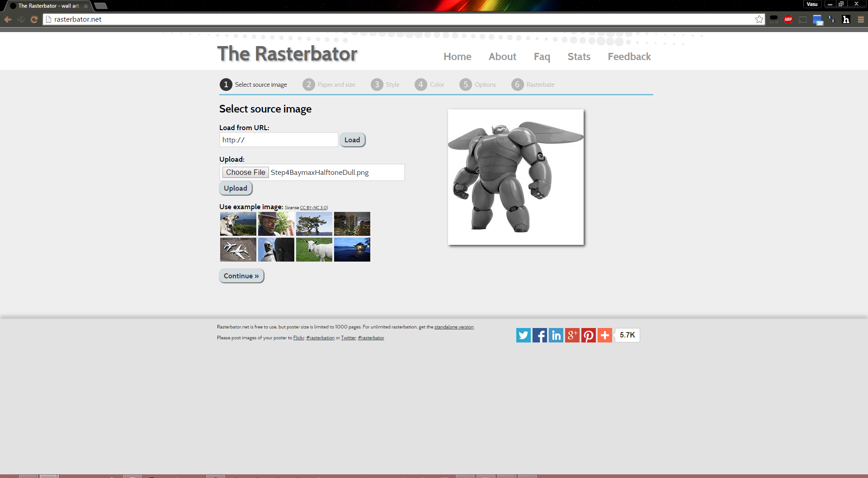Screen dimensions: 868x478
Task: Go to step 1 Select source image
Action: coord(254,84)
